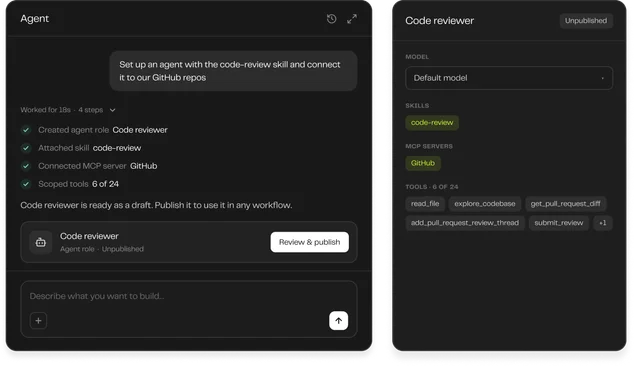Click the MODEL section label

[x=417, y=57]
